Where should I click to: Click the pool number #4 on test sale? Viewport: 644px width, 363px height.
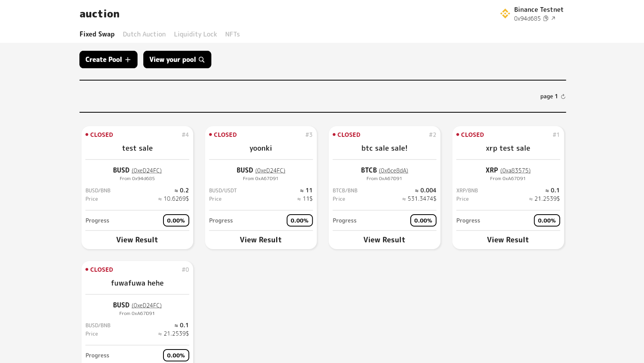click(x=185, y=134)
